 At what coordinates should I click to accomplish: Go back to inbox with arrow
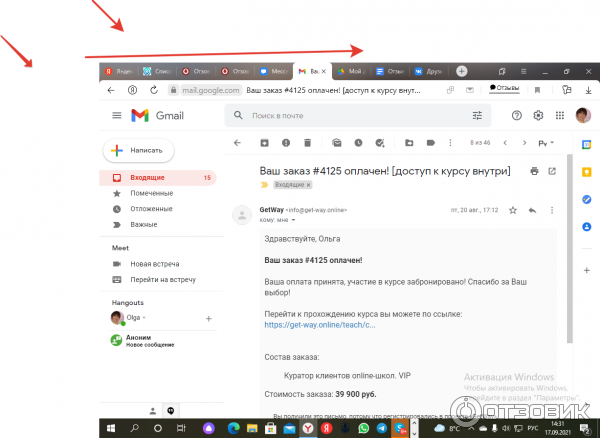(237, 143)
